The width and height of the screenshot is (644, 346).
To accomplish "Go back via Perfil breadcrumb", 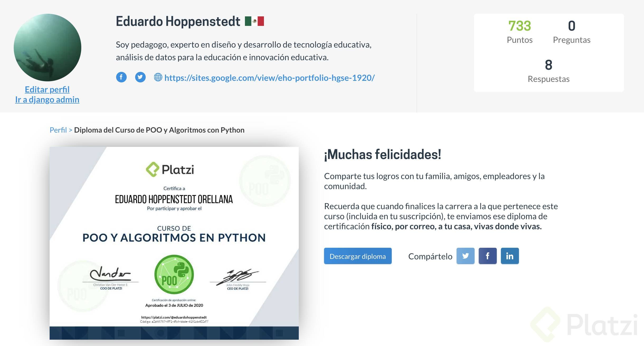I will tap(58, 130).
